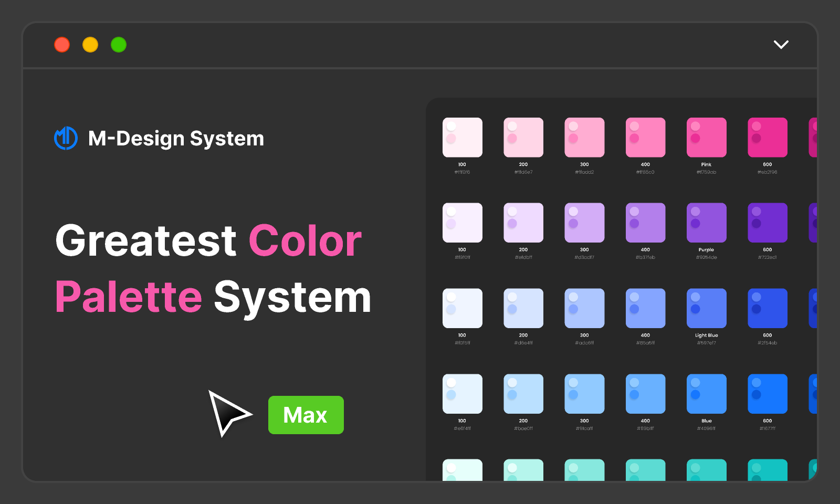Select the Light Blue 200 swatch #d6e4ff

coord(523,308)
